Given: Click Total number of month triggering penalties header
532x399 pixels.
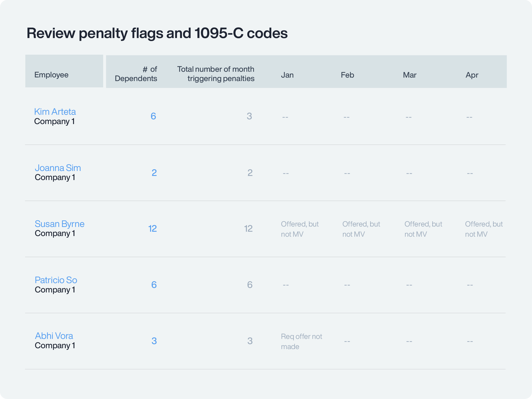Looking at the screenshot, I should tap(216, 74).
